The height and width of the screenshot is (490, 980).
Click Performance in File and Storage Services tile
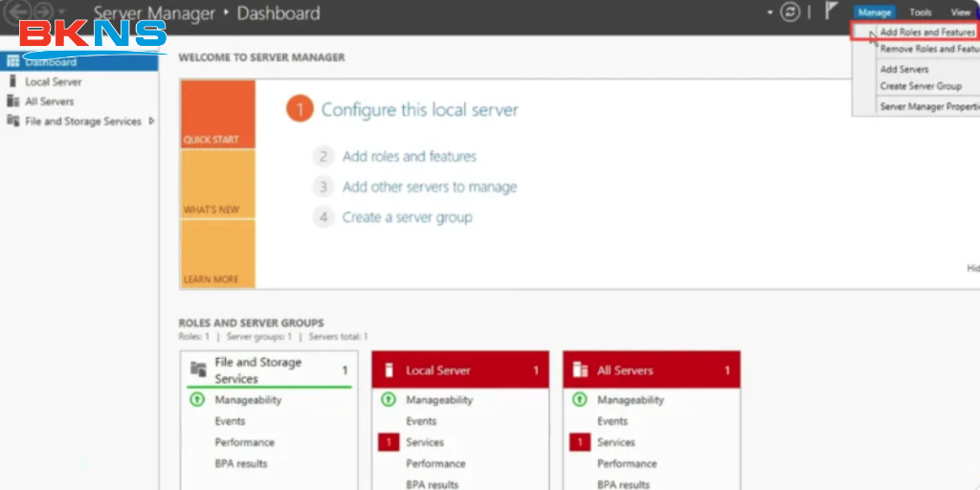point(244,442)
